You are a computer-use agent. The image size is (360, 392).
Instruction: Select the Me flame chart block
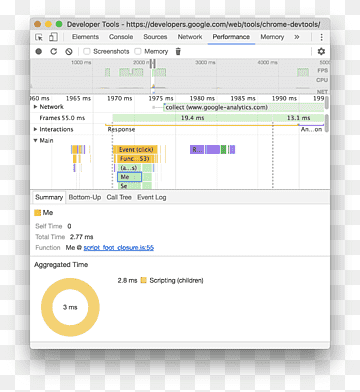pyautogui.click(x=129, y=177)
